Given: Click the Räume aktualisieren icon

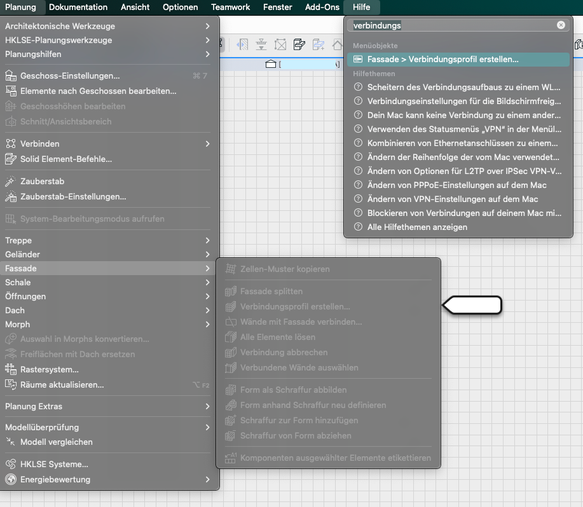Looking at the screenshot, I should [11, 385].
